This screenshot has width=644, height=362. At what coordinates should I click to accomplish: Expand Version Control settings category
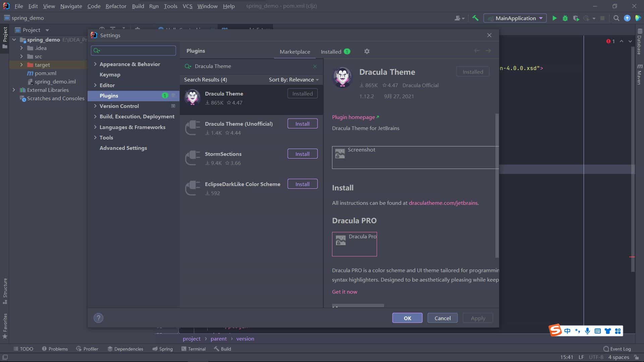[x=95, y=106]
